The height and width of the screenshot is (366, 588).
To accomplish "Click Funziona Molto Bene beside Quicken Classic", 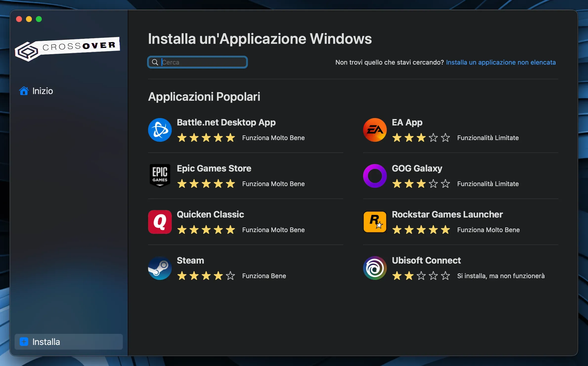I will click(273, 230).
